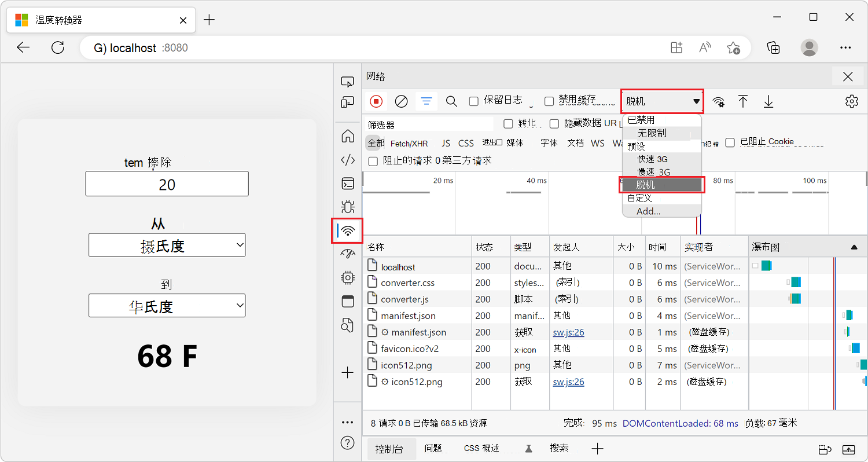The image size is (868, 462).
Task: Open the Application tool icon
Action: point(347,301)
